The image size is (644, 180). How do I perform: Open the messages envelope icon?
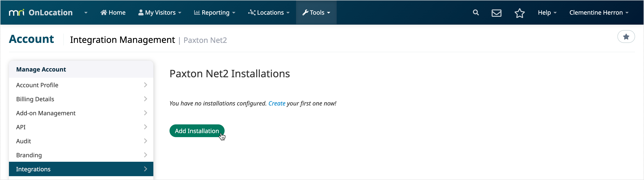(x=496, y=13)
